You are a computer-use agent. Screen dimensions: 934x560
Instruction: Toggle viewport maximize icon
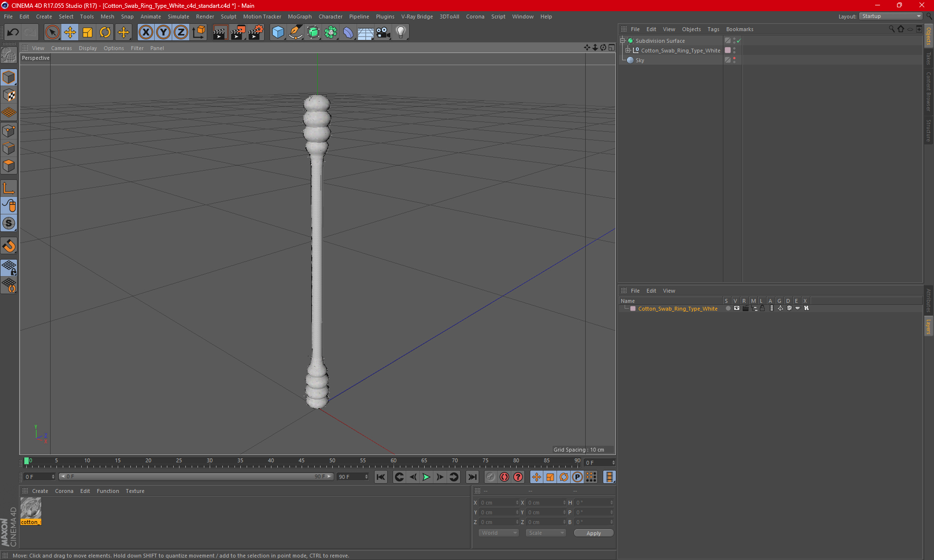click(611, 48)
